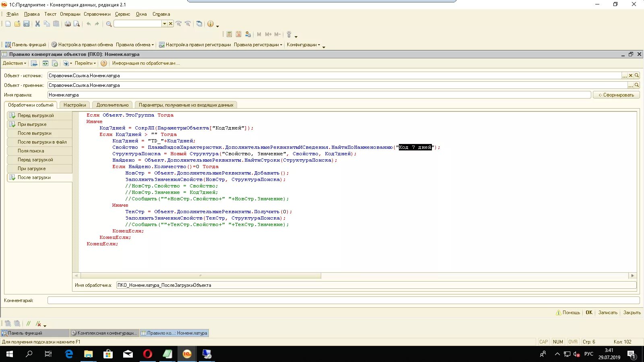Open the Сервис menu

tap(122, 14)
